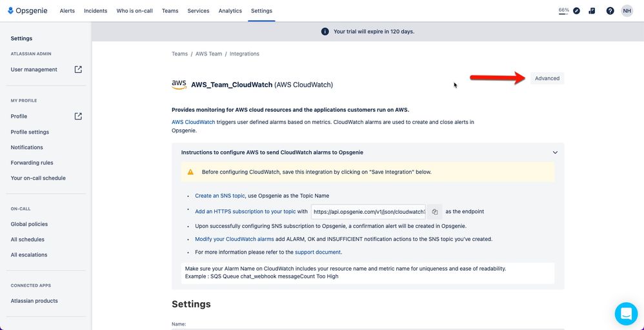This screenshot has height=330, width=644.
Task: Open the Settings tab
Action: click(261, 11)
